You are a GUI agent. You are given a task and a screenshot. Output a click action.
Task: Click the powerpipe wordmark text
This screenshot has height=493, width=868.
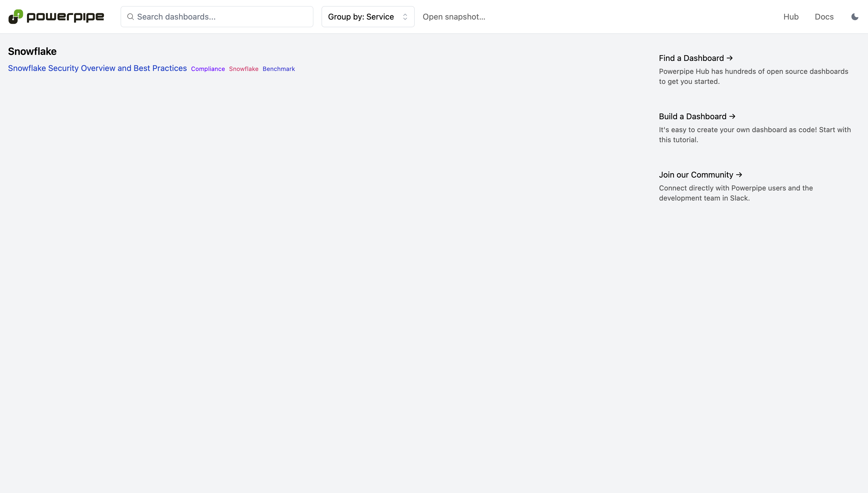coord(65,17)
